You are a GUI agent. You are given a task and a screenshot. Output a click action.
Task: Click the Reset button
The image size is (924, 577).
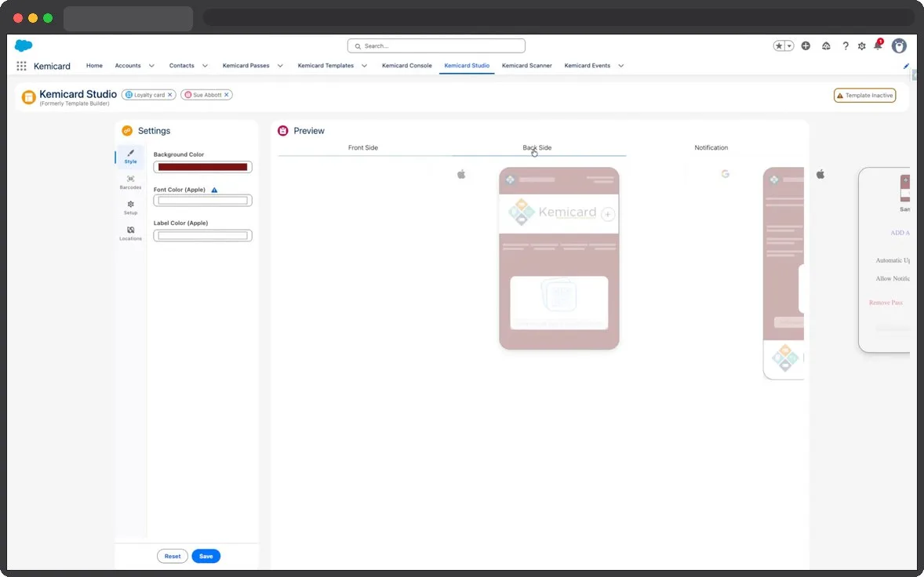coord(172,556)
